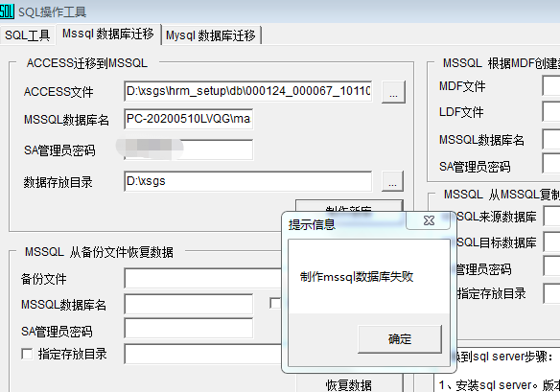Click the SA管理员密码 field in ACCESS section
This screenshot has height=392, width=560.
pyautogui.click(x=189, y=150)
